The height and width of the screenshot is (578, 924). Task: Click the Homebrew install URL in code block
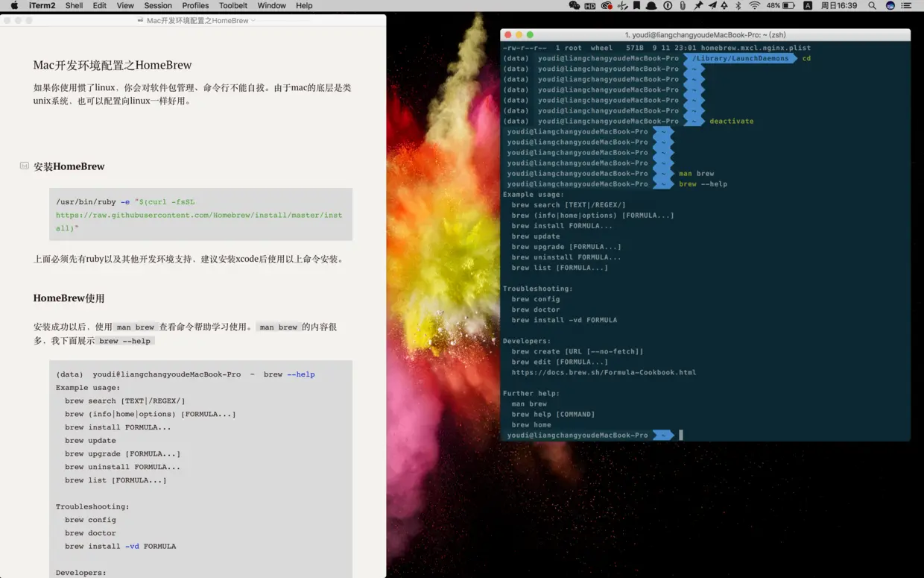(199, 222)
